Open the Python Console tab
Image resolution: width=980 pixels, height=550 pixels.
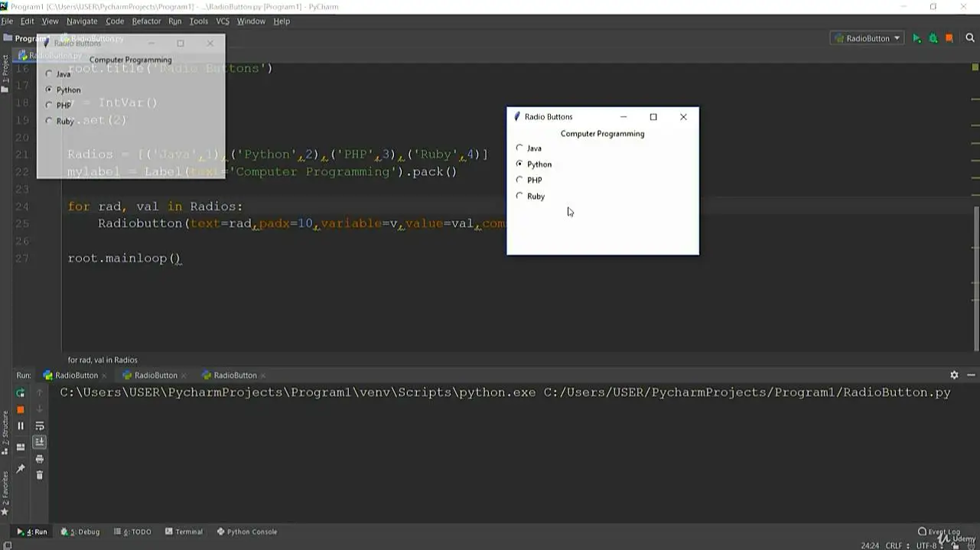[x=247, y=532]
